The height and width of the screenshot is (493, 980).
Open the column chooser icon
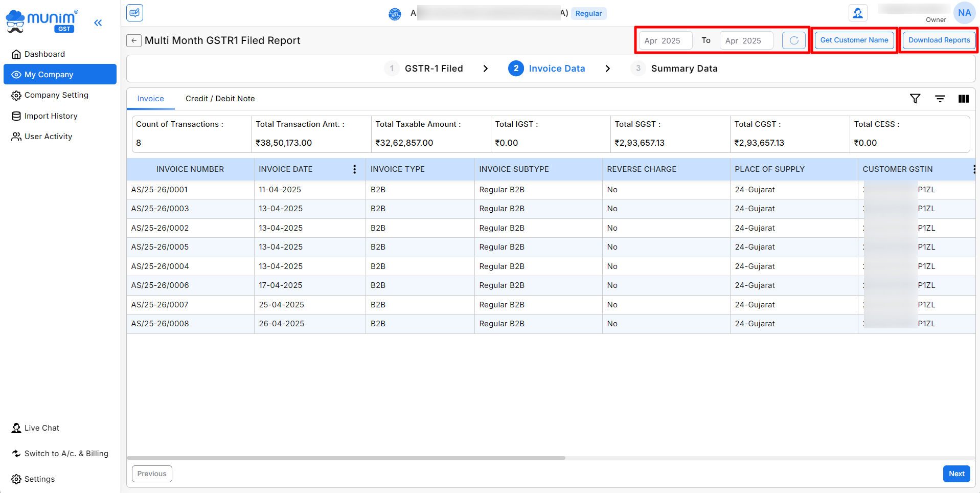[x=963, y=99]
